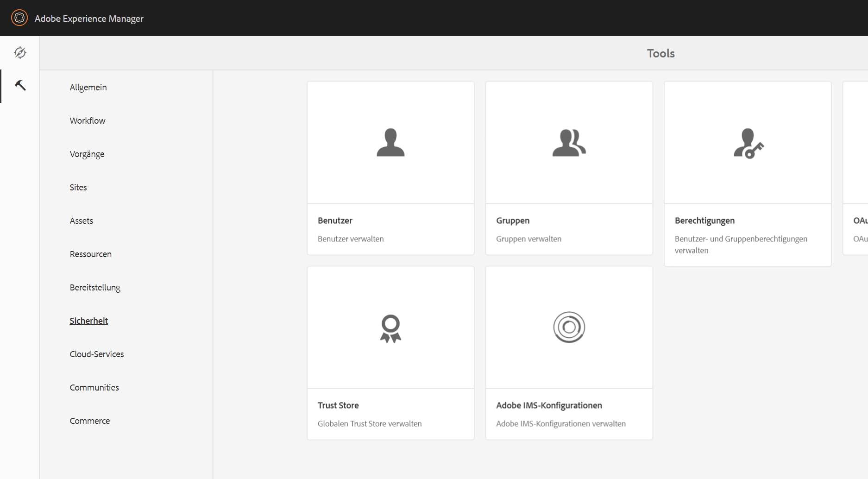Screen dimensions: 868x479
Task: Click the partially visible OAuth card
Action: 855,168
